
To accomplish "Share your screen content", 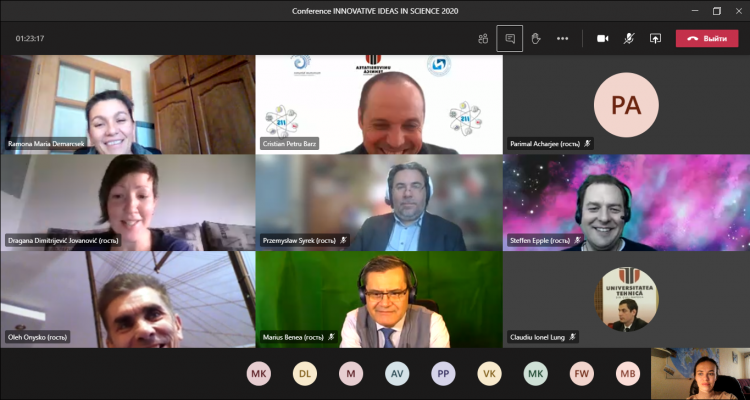I will point(655,38).
